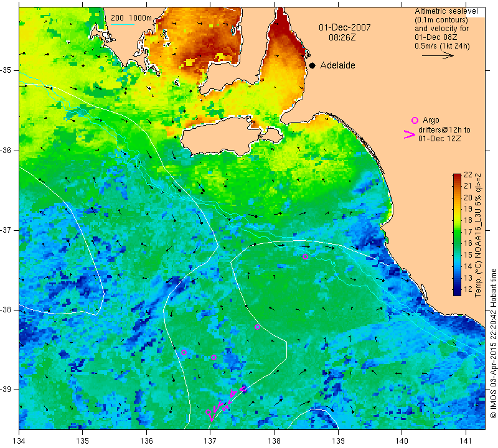Click the 0.5m/s velocity scale arrow
The height and width of the screenshot is (448, 498).
(x=438, y=55)
